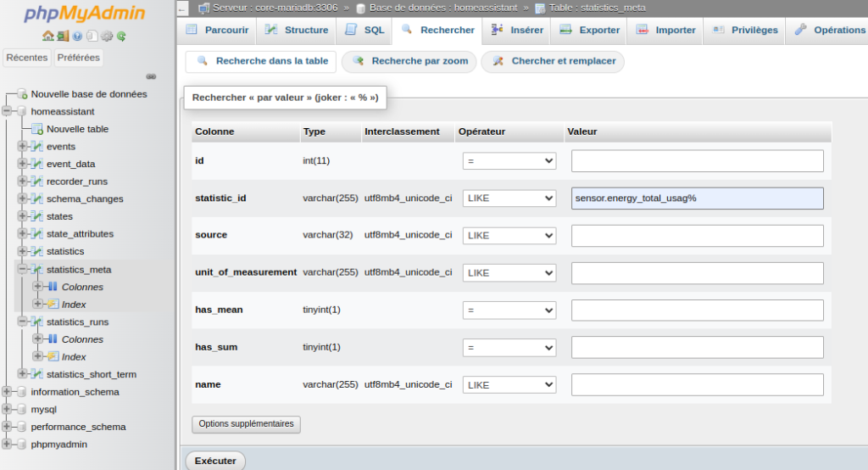Click the log out door icon
868x470 pixels.
pos(63,36)
